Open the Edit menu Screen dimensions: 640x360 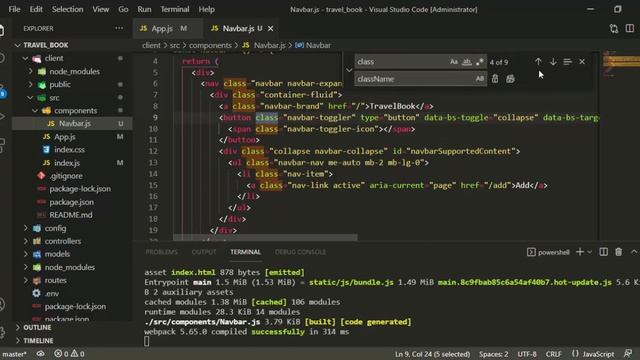[36, 9]
